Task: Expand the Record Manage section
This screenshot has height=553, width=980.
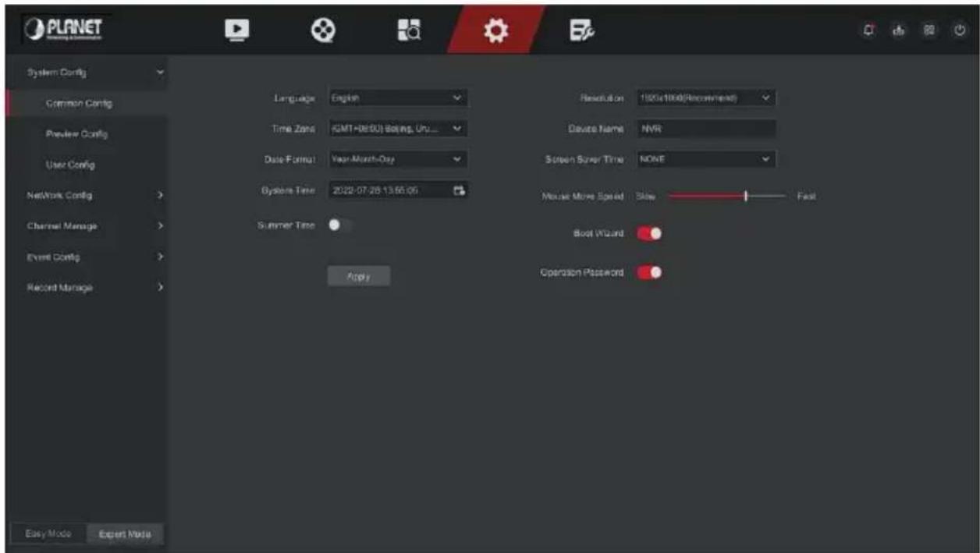Action: tap(86, 288)
